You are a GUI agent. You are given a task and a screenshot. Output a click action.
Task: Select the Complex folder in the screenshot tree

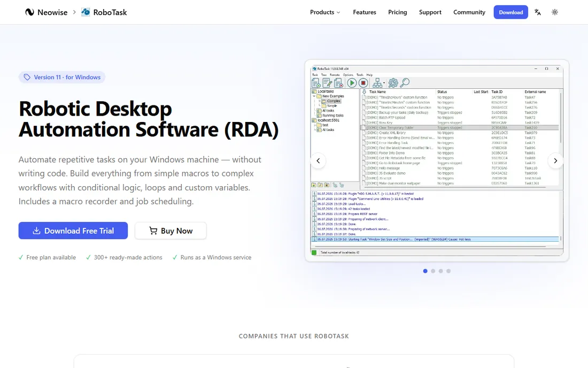point(334,101)
